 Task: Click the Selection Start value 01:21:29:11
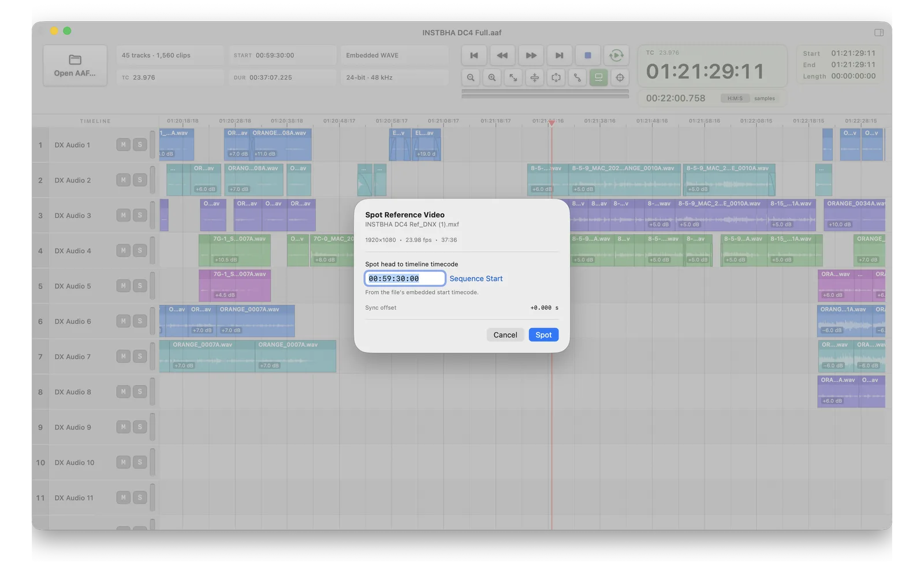pos(853,53)
